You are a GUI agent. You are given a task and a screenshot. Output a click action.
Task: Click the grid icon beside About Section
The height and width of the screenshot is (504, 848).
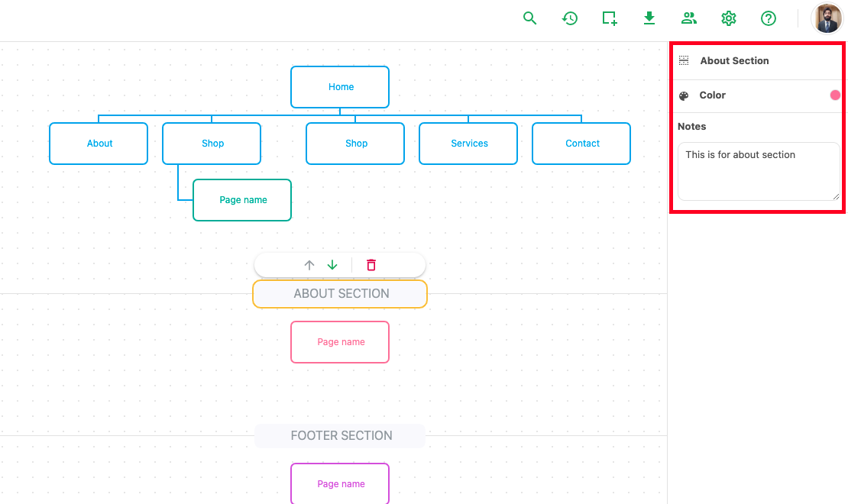683,60
